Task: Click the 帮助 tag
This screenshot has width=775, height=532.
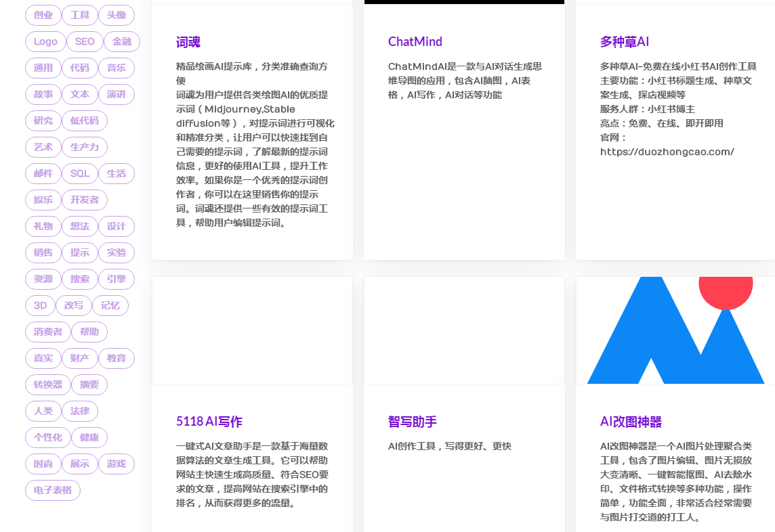Action: [89, 332]
